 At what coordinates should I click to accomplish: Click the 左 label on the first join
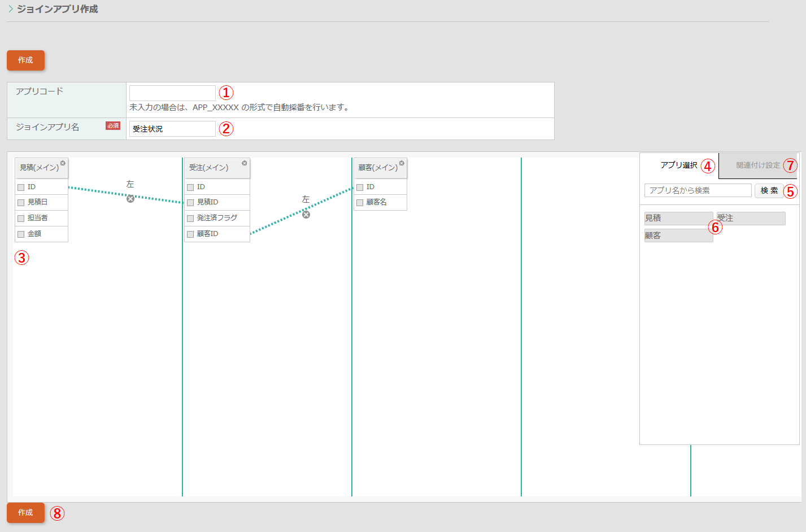click(130, 184)
